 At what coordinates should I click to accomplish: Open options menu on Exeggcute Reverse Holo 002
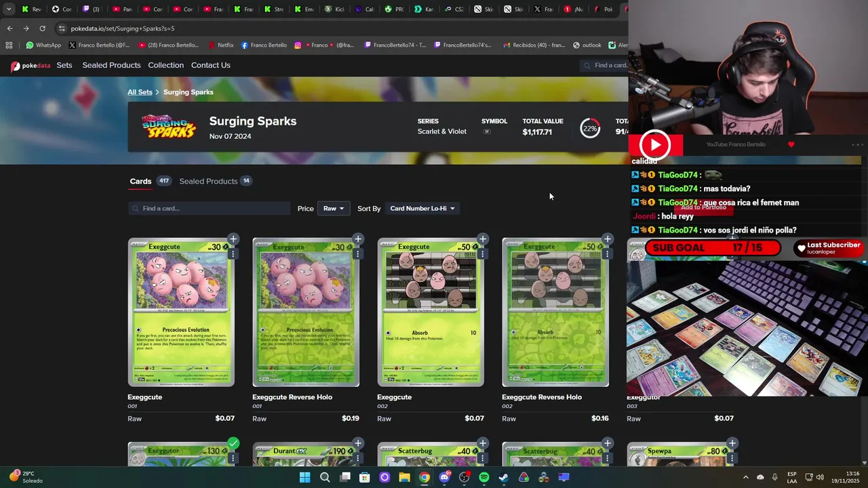click(607, 253)
